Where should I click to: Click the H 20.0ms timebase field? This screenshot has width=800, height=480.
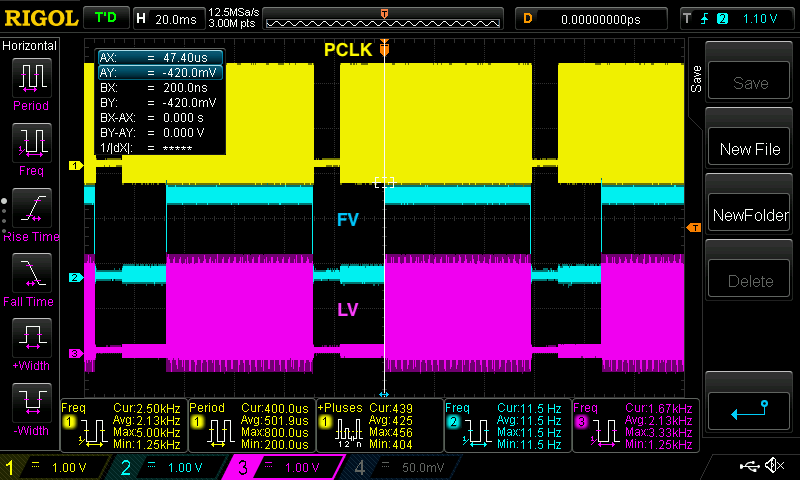[168, 19]
